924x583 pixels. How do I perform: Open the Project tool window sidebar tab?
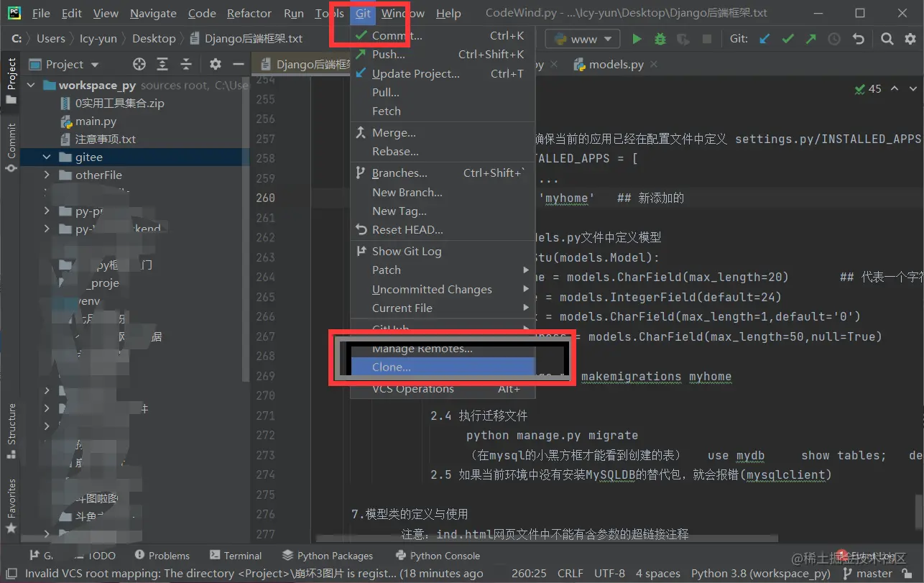pyautogui.click(x=11, y=81)
